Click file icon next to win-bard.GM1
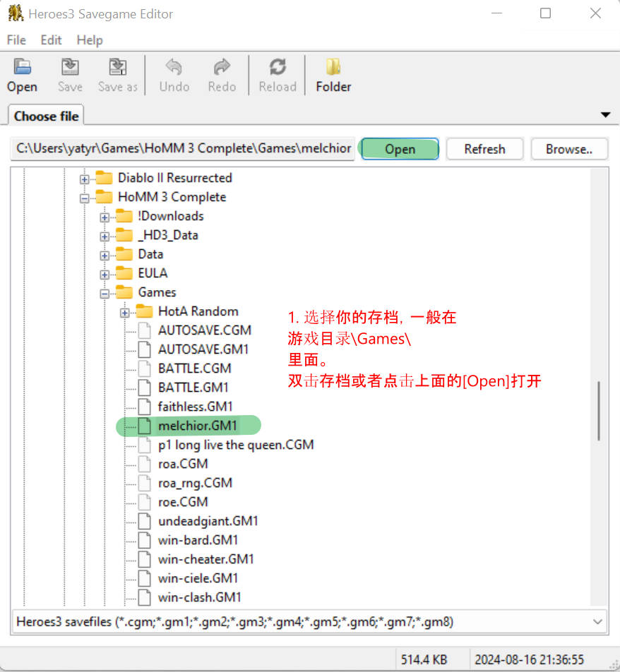The height and width of the screenshot is (672, 620). pyautogui.click(x=145, y=540)
